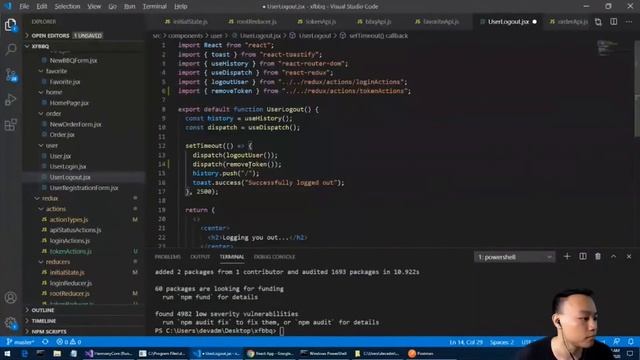
Task: Switch to React App Chrome window in taskbar
Action: point(270,353)
